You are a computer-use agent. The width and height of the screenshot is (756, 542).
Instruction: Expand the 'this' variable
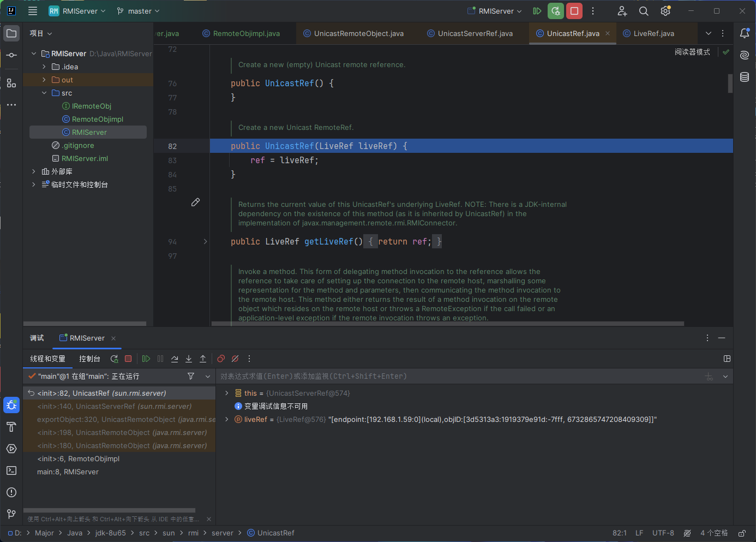coord(227,393)
